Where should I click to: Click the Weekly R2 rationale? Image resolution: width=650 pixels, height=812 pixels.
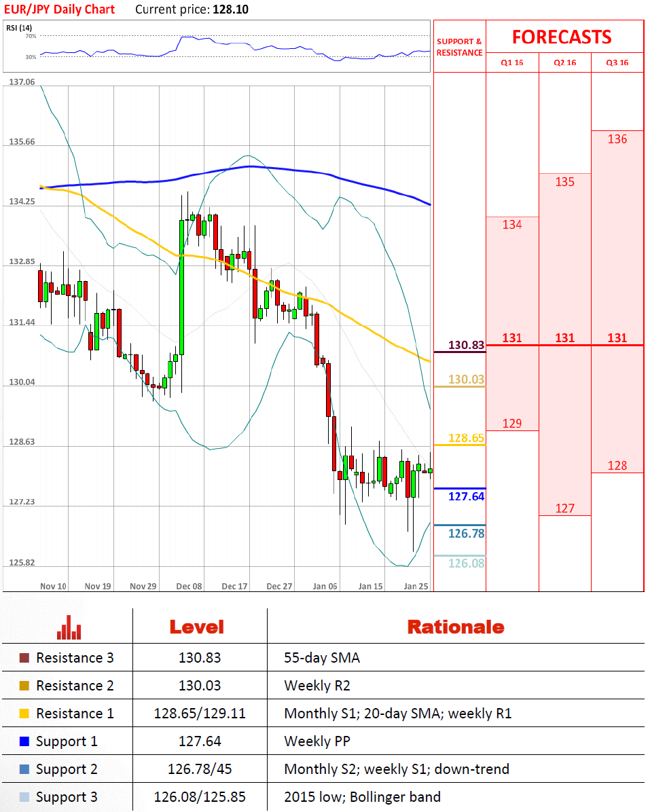pyautogui.click(x=317, y=686)
